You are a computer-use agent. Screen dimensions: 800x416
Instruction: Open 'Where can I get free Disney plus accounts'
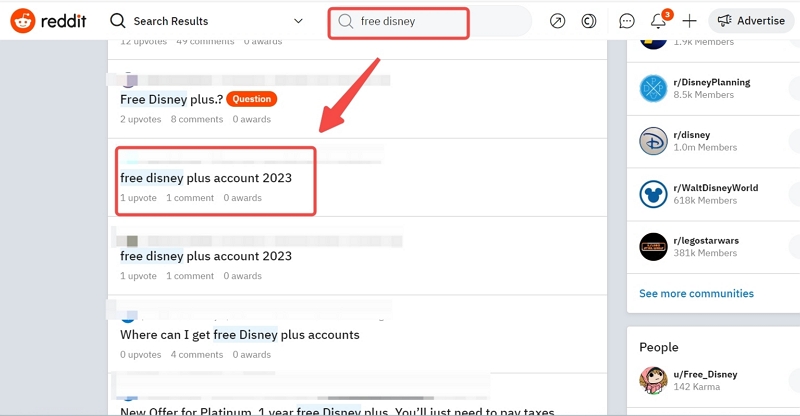239,335
